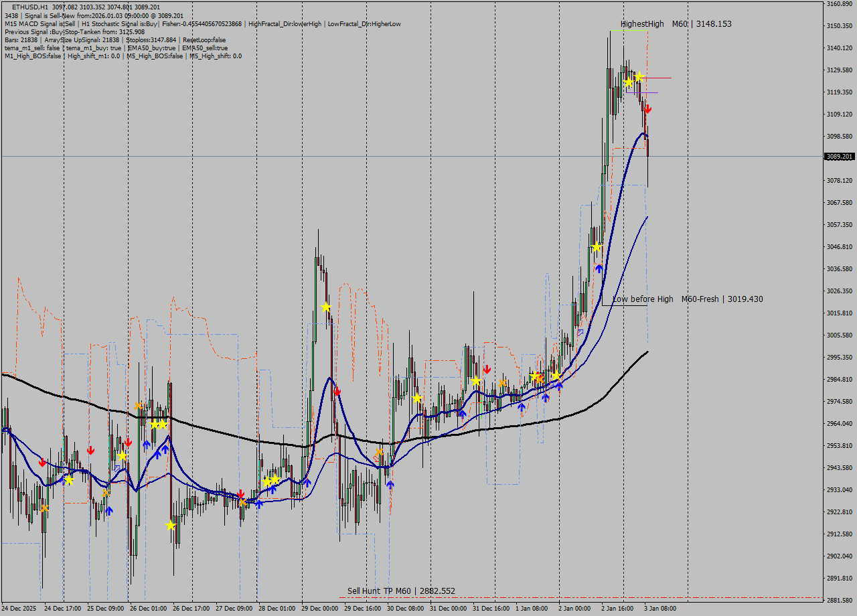The width and height of the screenshot is (857, 616).
Task: Click the Sell Hunt TP M60 label
Action: click(400, 590)
